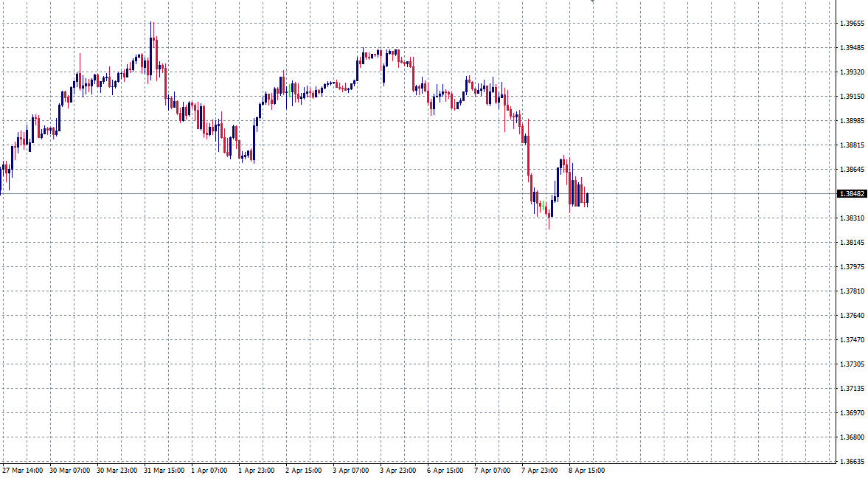Image resolution: width=868 pixels, height=478 pixels.
Task: Click the highlighted 1.38482 current price tag
Action: click(x=853, y=193)
